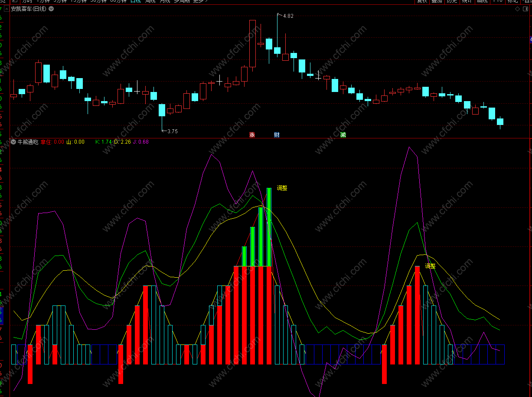Switch to the 月线 period tab
Viewport: 532px width, 397px height.
[x=165, y=1]
